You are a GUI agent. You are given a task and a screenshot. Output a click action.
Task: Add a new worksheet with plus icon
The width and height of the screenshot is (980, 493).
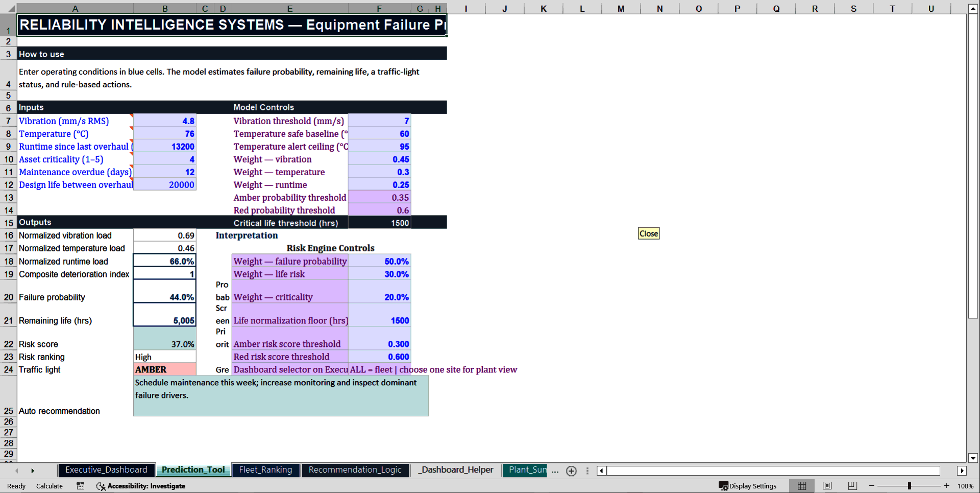tap(571, 471)
